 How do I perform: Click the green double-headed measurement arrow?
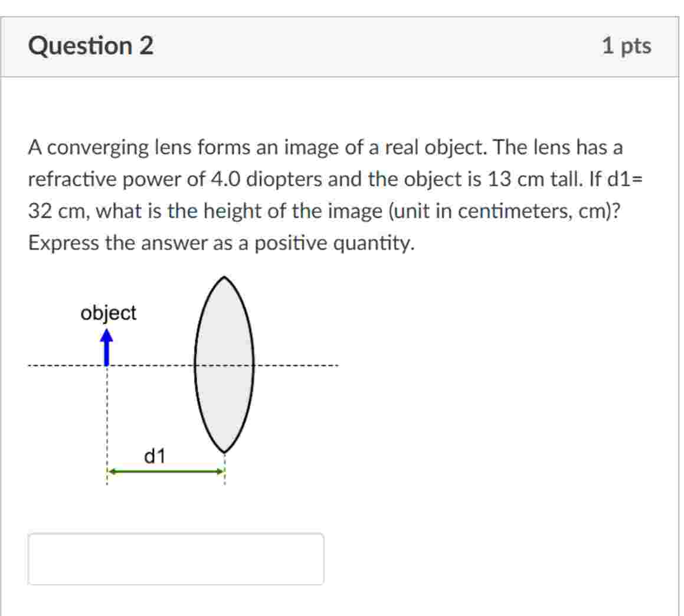point(165,471)
